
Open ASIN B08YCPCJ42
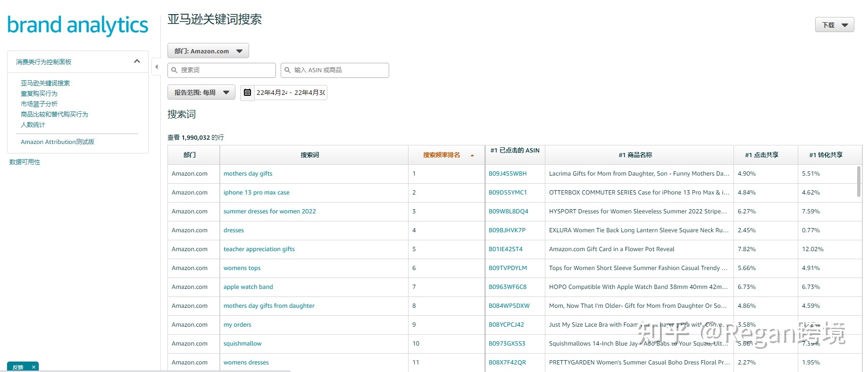[x=506, y=325]
